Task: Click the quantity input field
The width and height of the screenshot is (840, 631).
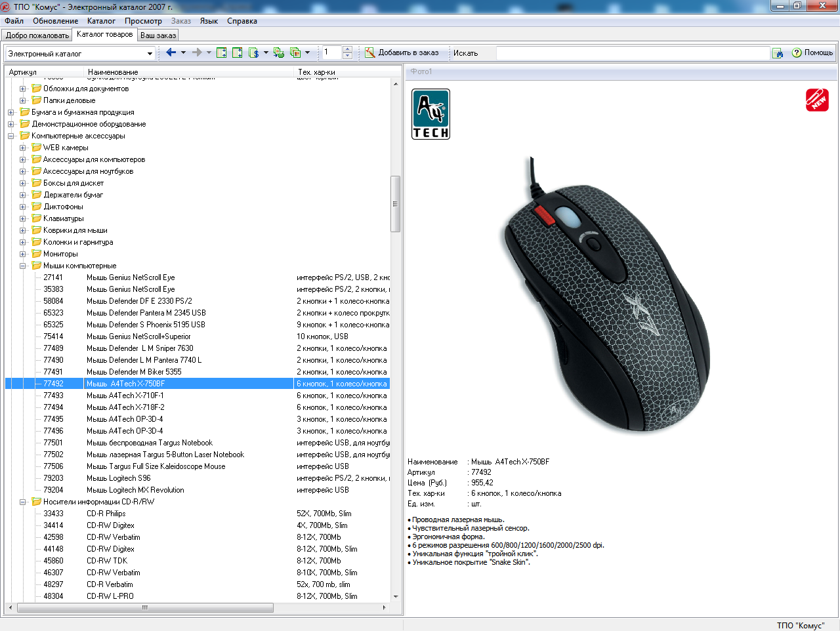Action: click(332, 52)
